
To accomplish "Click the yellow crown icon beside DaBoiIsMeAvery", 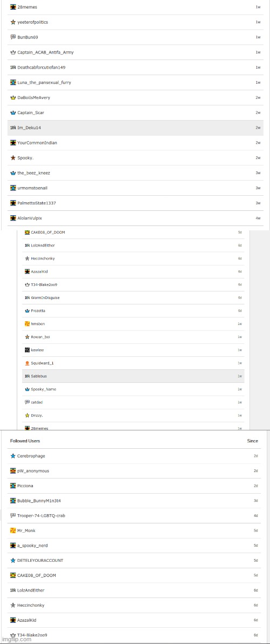I will [13, 97].
